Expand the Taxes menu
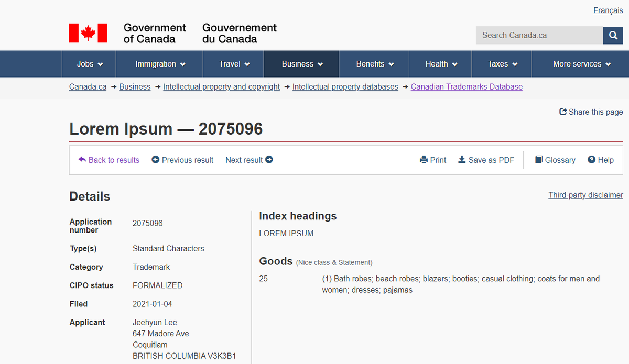 [502, 64]
